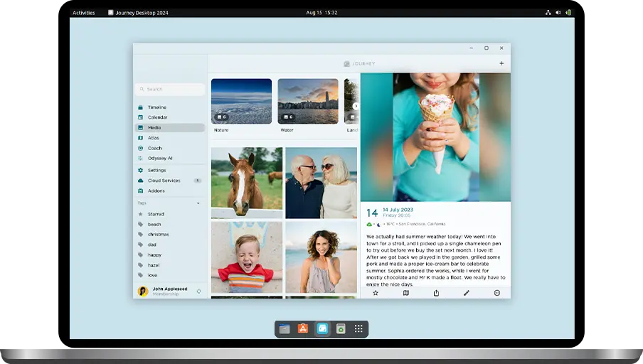This screenshot has width=643, height=364.
Task: Show next albums with the arrow button
Action: 356,106
